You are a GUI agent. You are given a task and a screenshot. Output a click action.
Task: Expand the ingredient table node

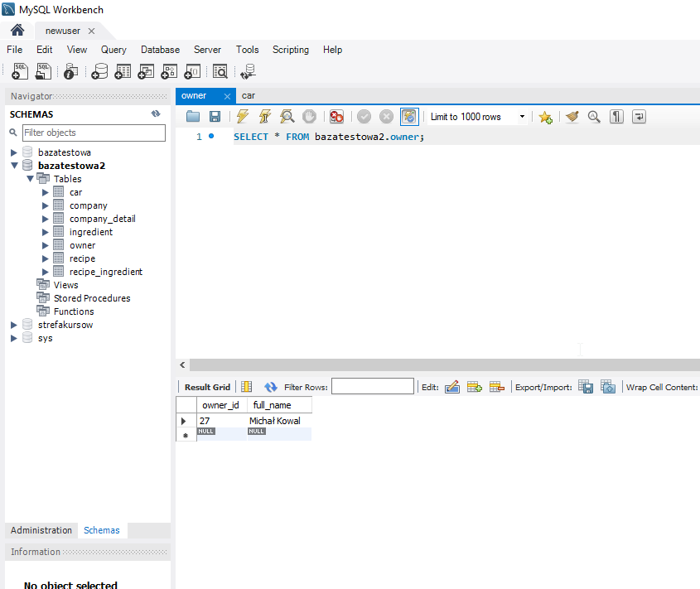click(x=45, y=232)
